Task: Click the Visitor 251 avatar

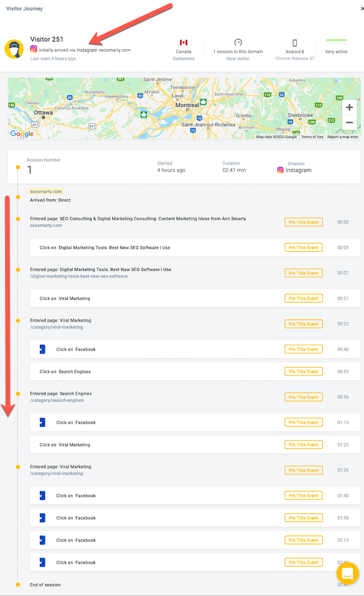Action: (x=14, y=49)
